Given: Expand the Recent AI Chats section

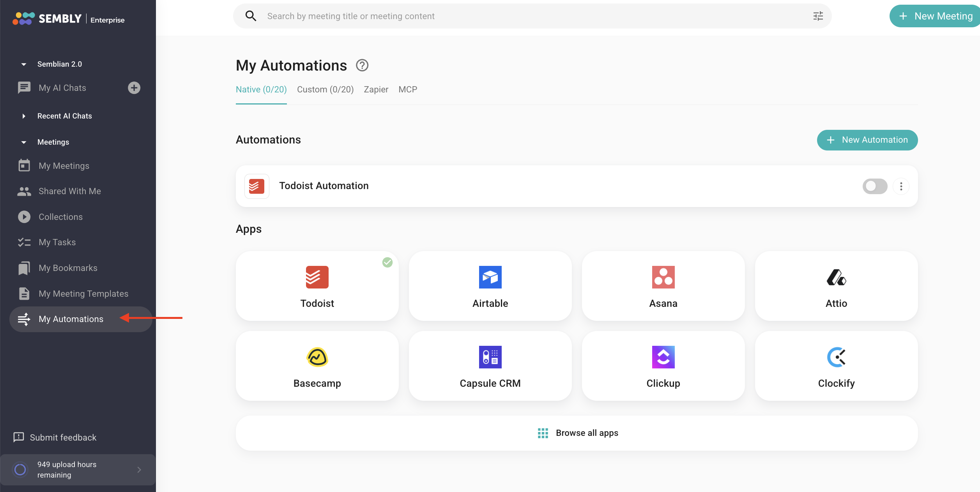Looking at the screenshot, I should (x=24, y=116).
